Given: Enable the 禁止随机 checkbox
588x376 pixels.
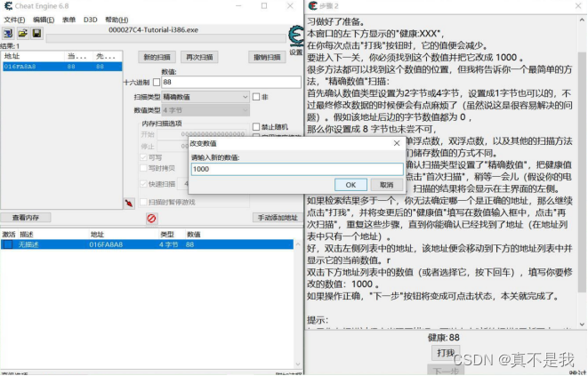Looking at the screenshot, I should tap(256, 127).
